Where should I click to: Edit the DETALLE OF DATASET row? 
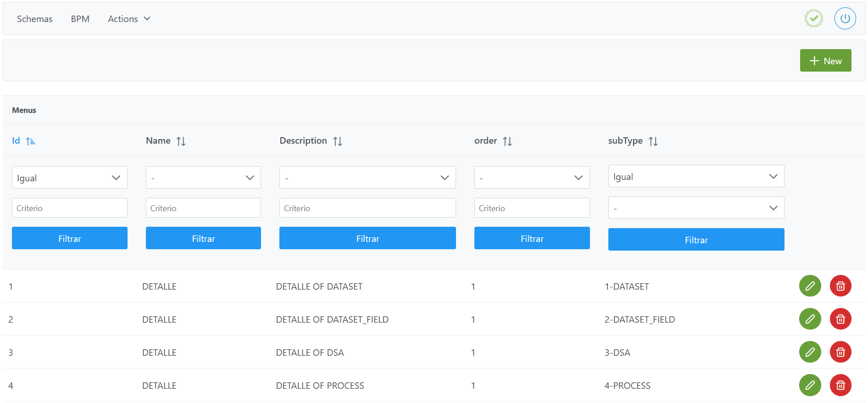tap(810, 286)
